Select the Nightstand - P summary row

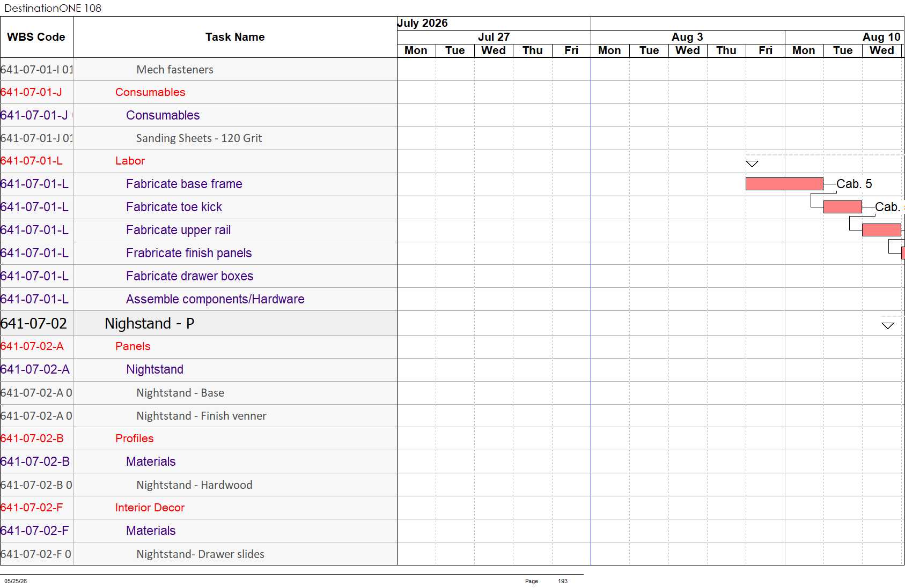coord(198,323)
